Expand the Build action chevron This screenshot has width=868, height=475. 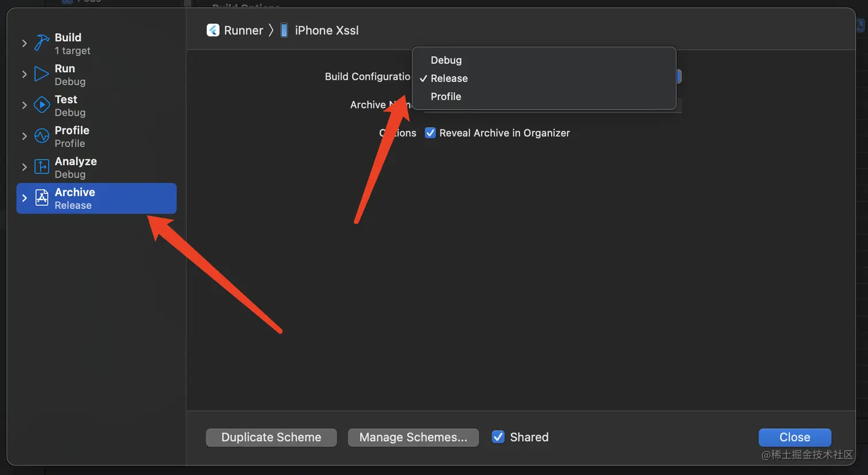24,44
